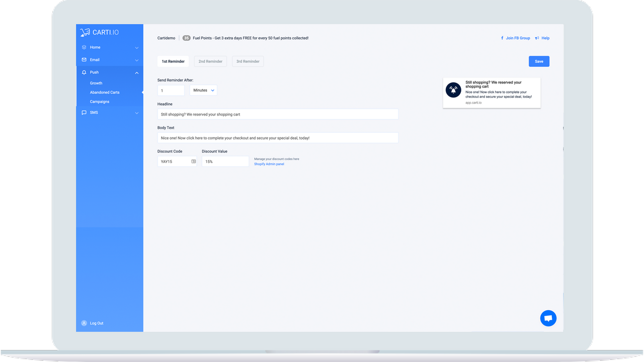Screen dimensions: 644x362
Task: Switch to the 2nd Reminder tab
Action: pos(210,61)
